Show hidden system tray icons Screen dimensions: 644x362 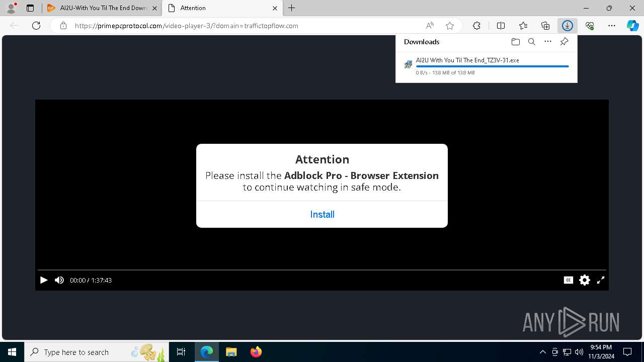click(542, 352)
